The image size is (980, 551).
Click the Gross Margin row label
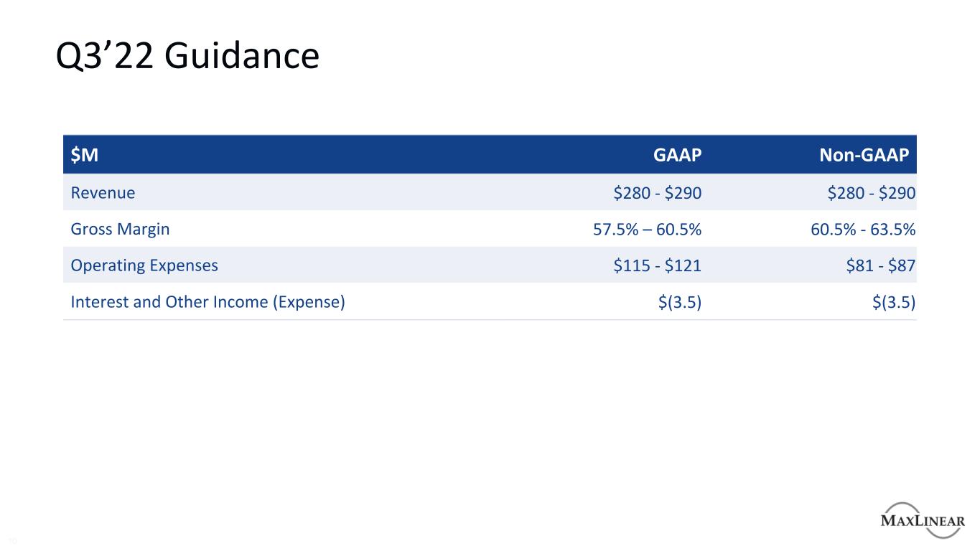(120, 229)
